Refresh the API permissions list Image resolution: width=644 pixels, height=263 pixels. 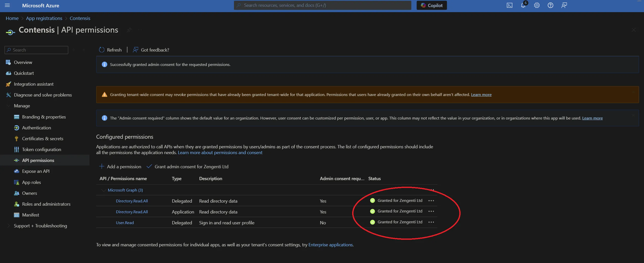point(110,50)
